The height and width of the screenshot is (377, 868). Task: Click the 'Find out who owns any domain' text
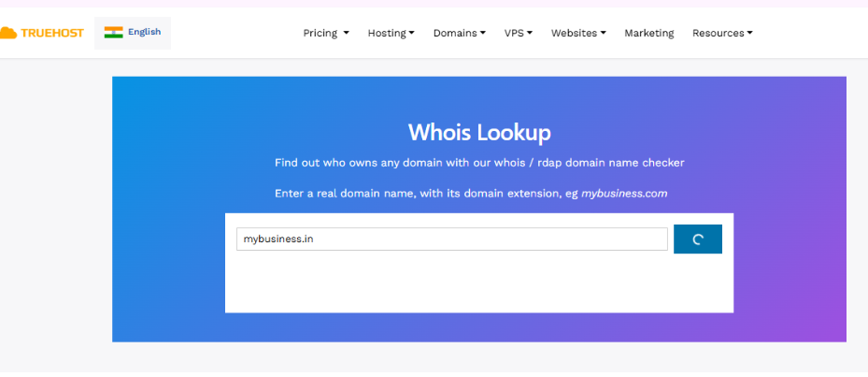click(x=479, y=163)
